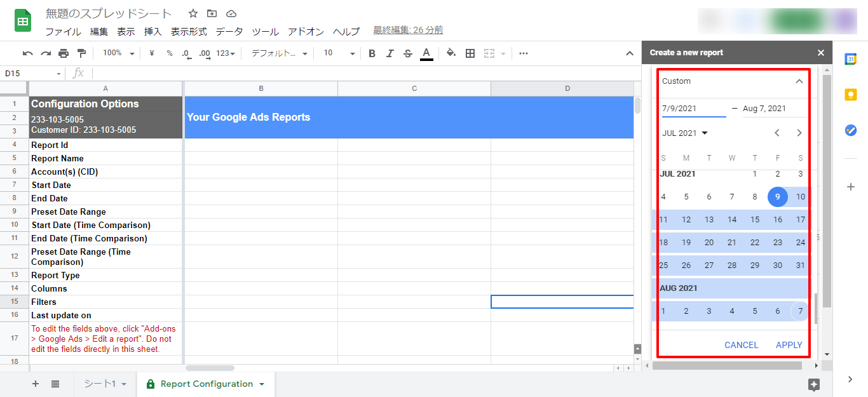Activate the paint format tool
The height and width of the screenshot is (397, 868).
81,53
